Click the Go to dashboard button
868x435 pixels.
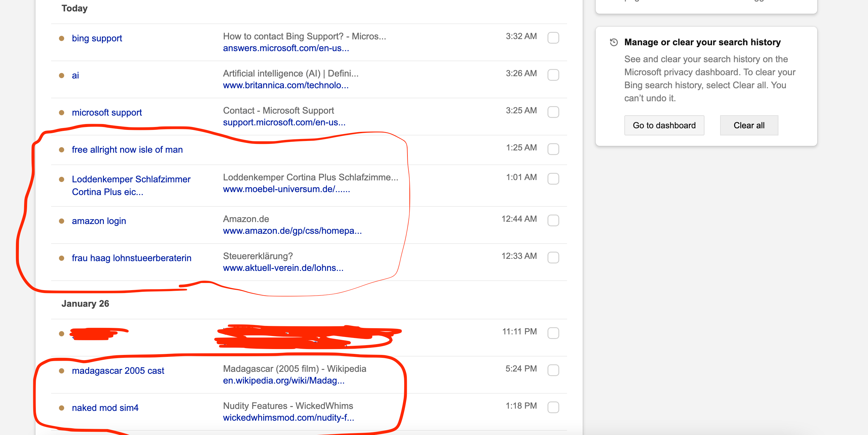click(x=664, y=125)
